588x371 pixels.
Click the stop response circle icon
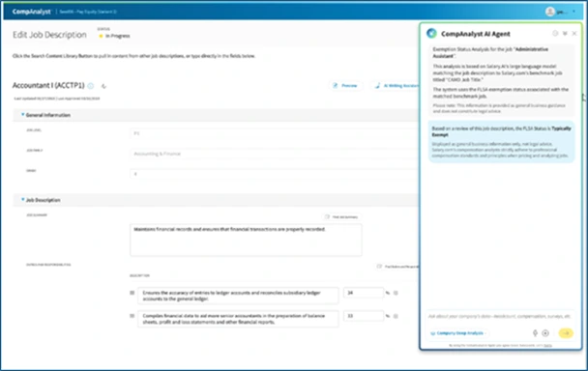[x=545, y=333]
